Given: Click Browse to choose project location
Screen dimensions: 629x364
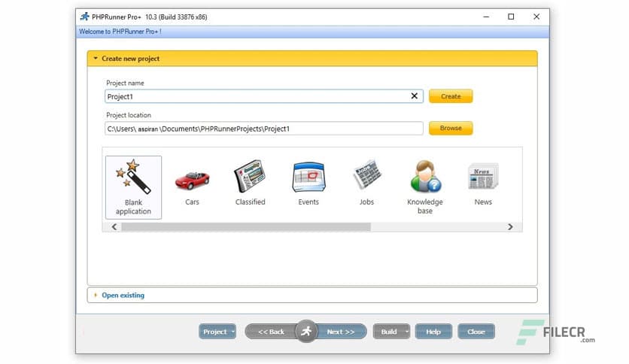Looking at the screenshot, I should pos(451,129).
